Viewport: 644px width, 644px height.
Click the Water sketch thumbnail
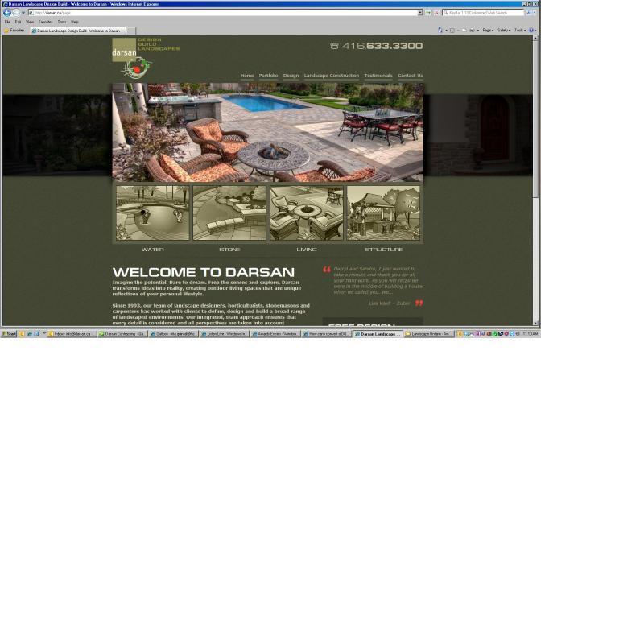152,213
